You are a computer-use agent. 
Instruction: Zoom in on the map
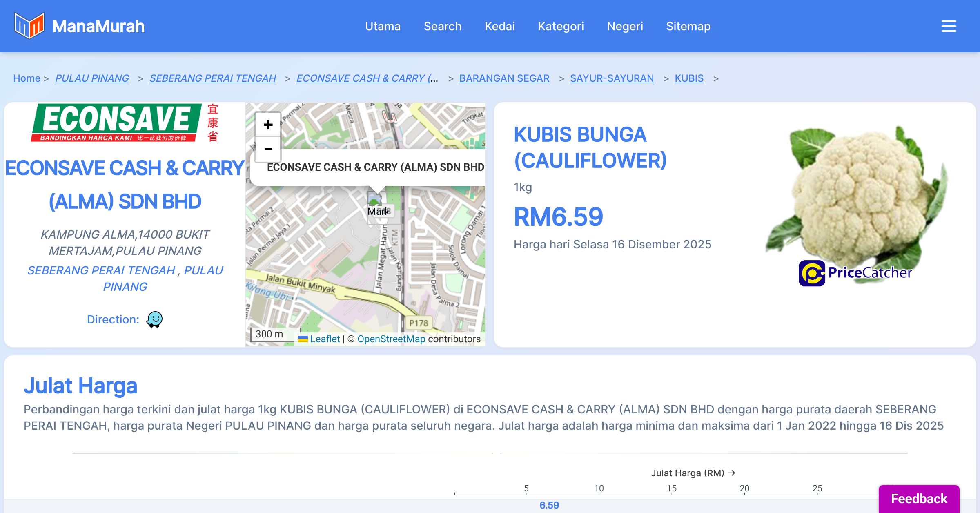[268, 125]
